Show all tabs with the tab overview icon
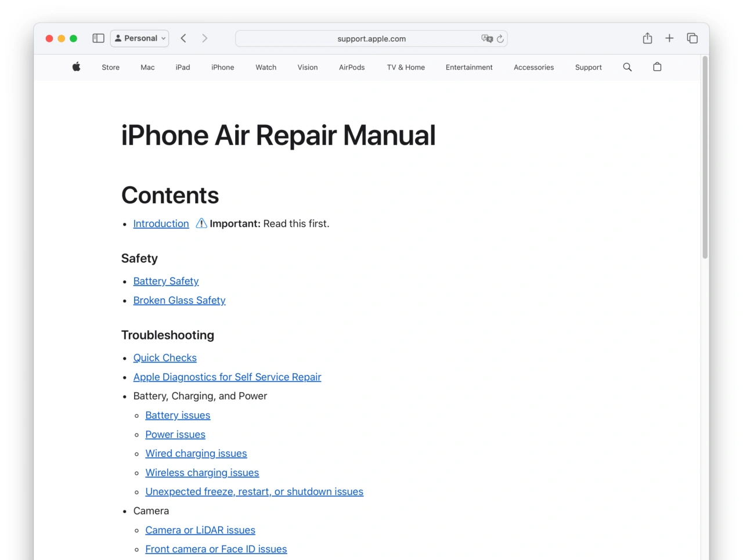This screenshot has width=743, height=560. pyautogui.click(x=692, y=38)
